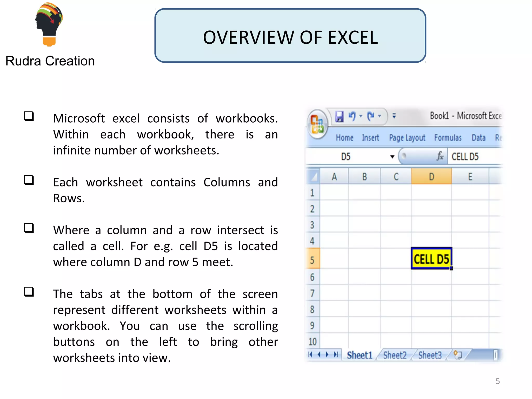The image size is (532, 399).
Task: Select row 6 header
Action: 313,277
